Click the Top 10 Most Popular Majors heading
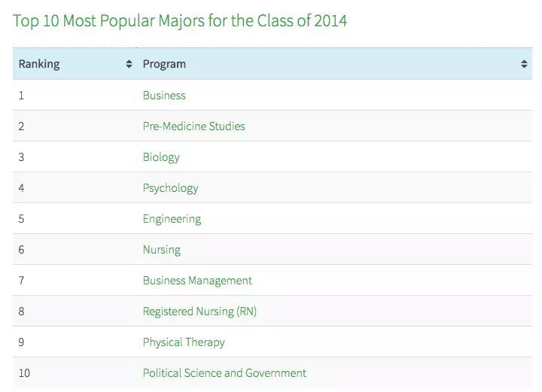Viewport: 542px width, 392px height. click(180, 20)
